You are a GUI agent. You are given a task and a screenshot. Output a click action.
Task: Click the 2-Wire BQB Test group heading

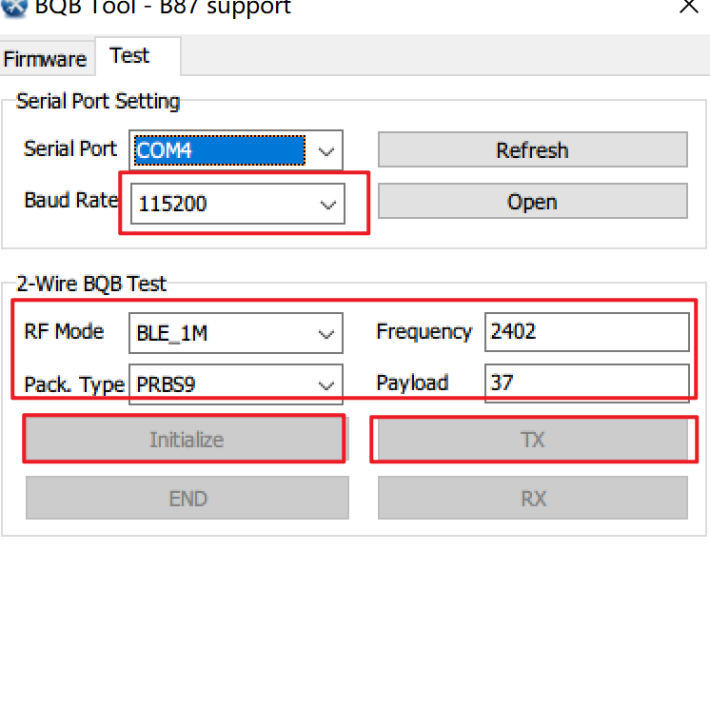click(91, 284)
